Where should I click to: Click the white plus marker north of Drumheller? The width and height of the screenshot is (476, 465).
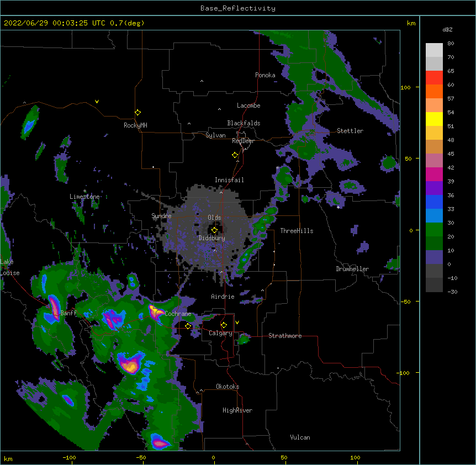coord(338,207)
